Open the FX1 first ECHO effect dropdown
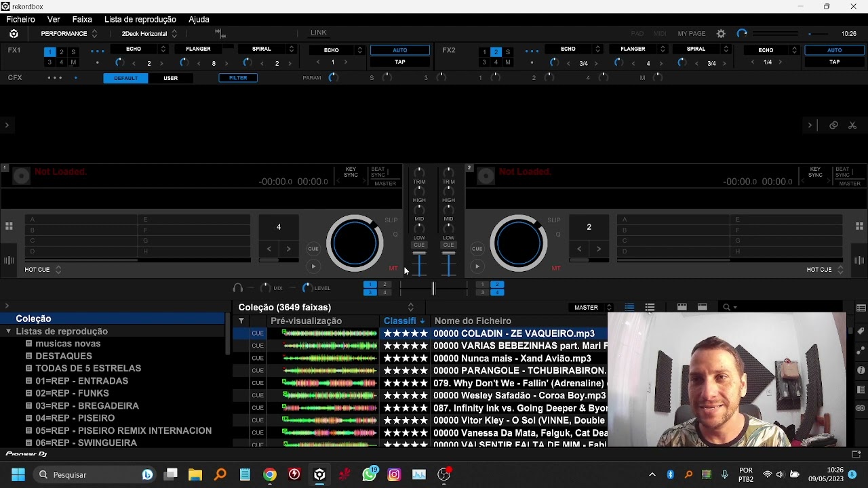 pos(139,49)
